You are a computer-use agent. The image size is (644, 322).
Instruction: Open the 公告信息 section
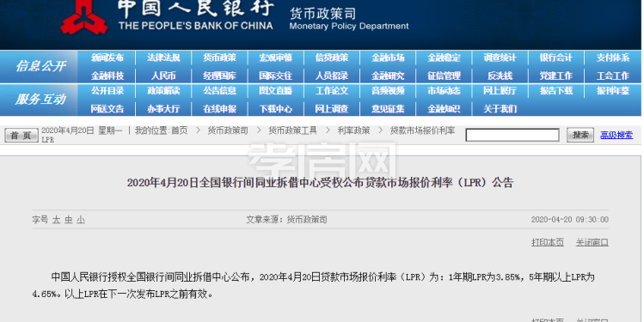pyautogui.click(x=220, y=91)
